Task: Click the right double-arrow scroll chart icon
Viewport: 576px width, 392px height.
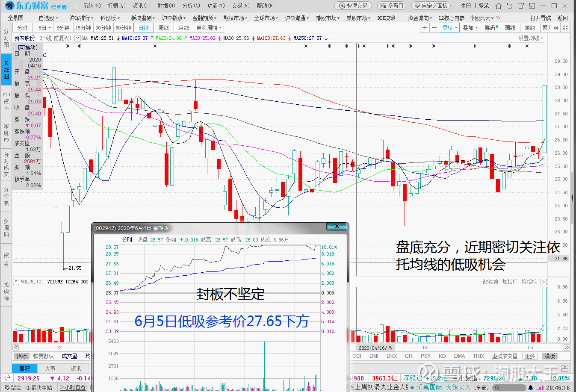Action: (x=567, y=348)
